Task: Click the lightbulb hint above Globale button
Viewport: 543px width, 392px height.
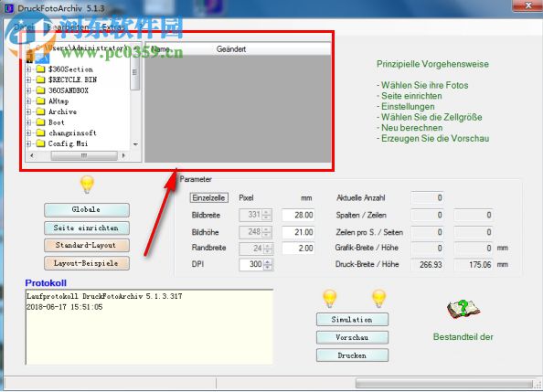Action: [87, 185]
